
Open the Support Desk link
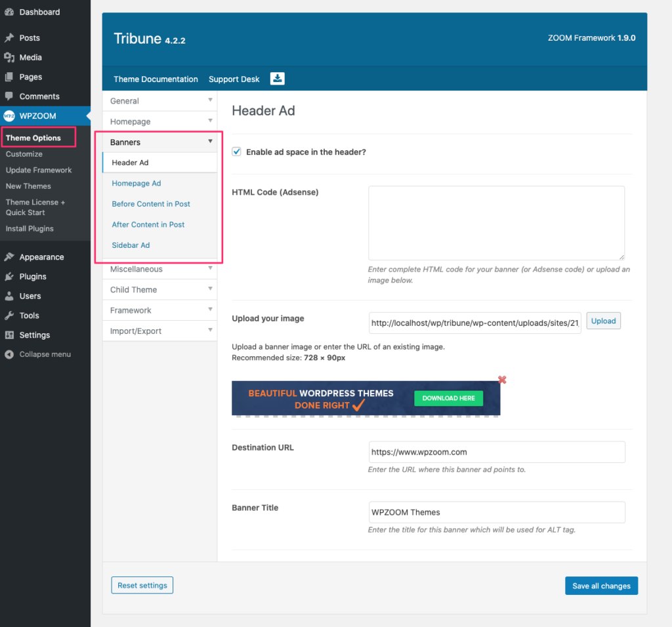coord(234,79)
